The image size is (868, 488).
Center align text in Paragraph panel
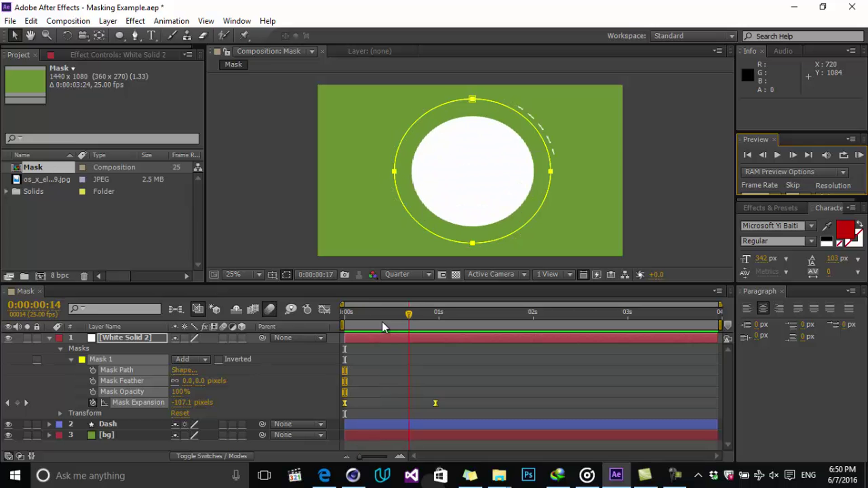[x=763, y=308]
